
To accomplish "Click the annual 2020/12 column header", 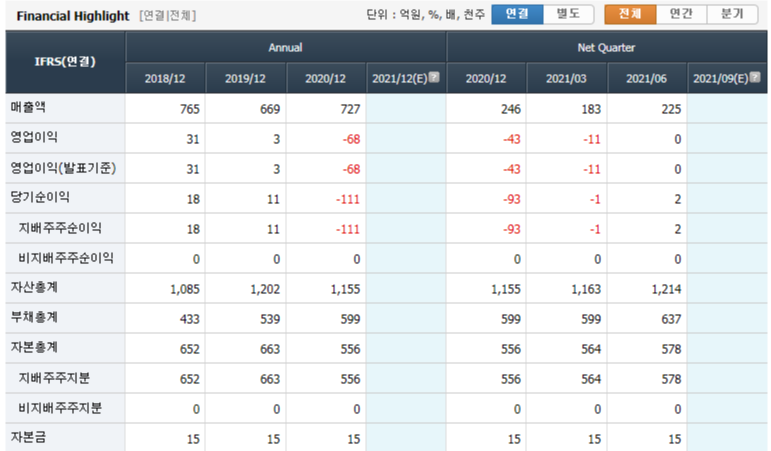I will coord(326,79).
